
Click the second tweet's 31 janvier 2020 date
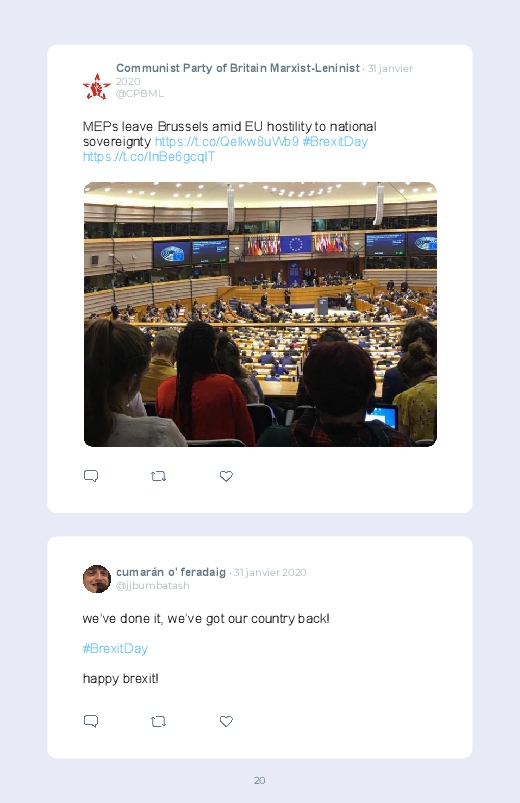click(270, 573)
